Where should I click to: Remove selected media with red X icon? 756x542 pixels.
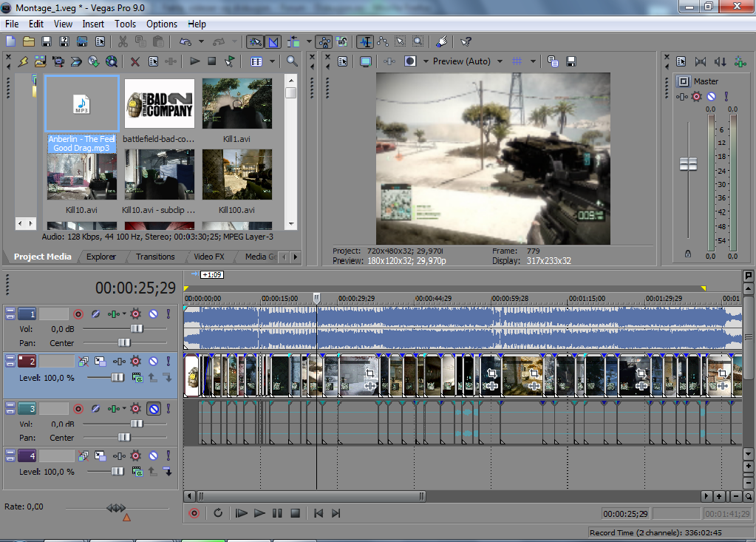coord(135,61)
